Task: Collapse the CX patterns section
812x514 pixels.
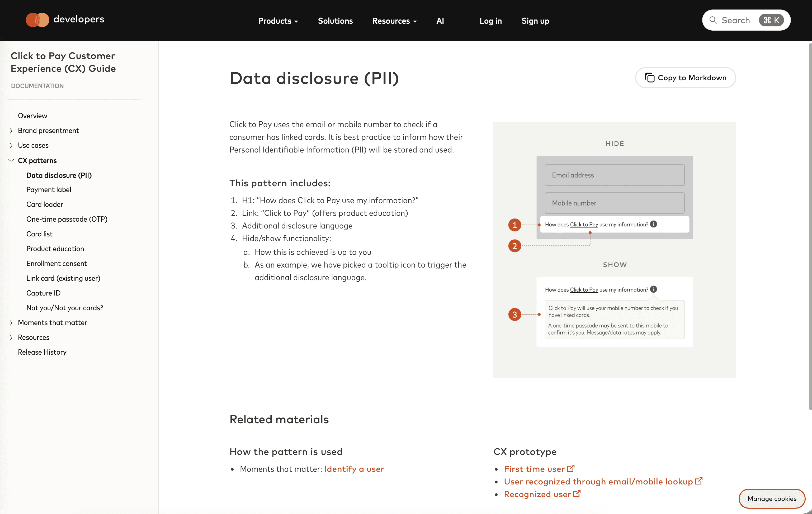Action: 11,160
